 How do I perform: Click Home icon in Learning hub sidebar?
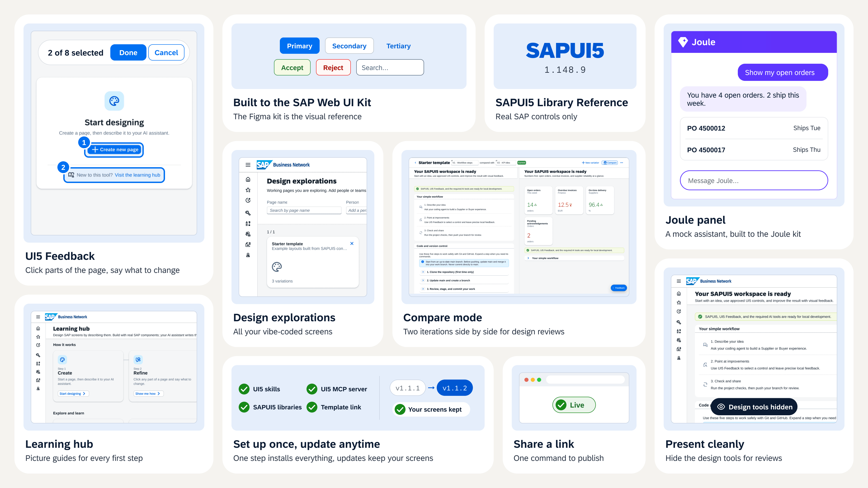click(38, 328)
